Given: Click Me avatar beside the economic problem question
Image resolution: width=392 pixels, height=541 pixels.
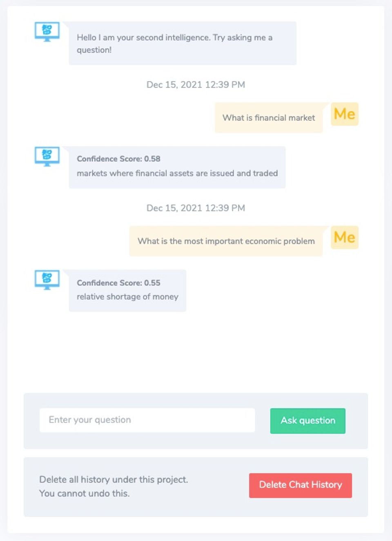Looking at the screenshot, I should (x=344, y=237).
